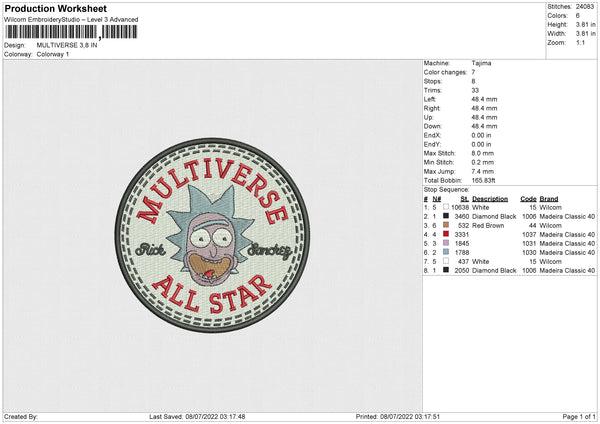600x424 pixels.
Task: Click the 'Stop Sequence:' heading
Action: (x=446, y=190)
